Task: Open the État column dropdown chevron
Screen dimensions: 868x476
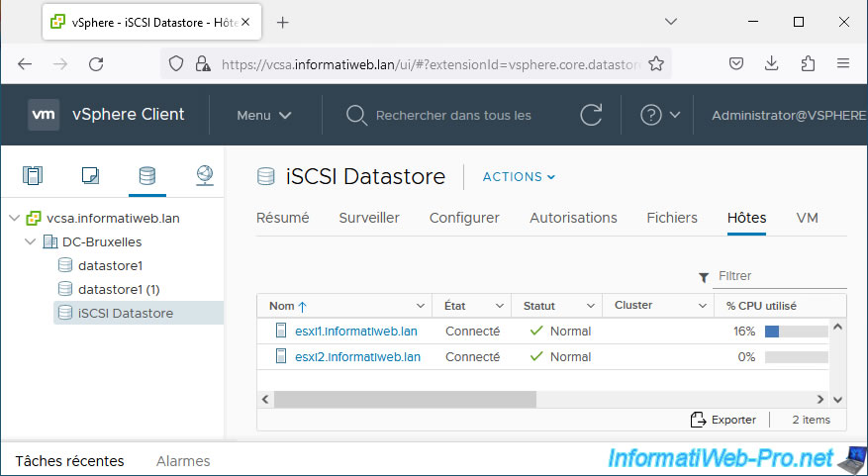Action: click(x=499, y=306)
